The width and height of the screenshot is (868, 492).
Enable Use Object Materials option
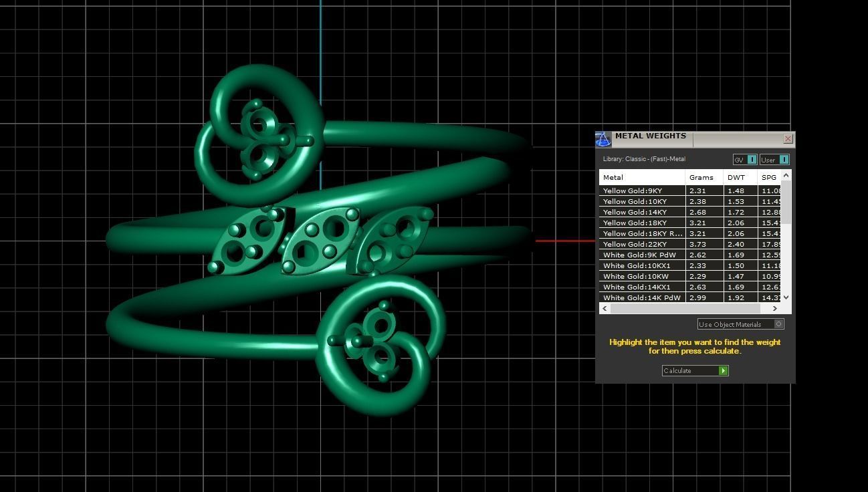click(x=740, y=324)
